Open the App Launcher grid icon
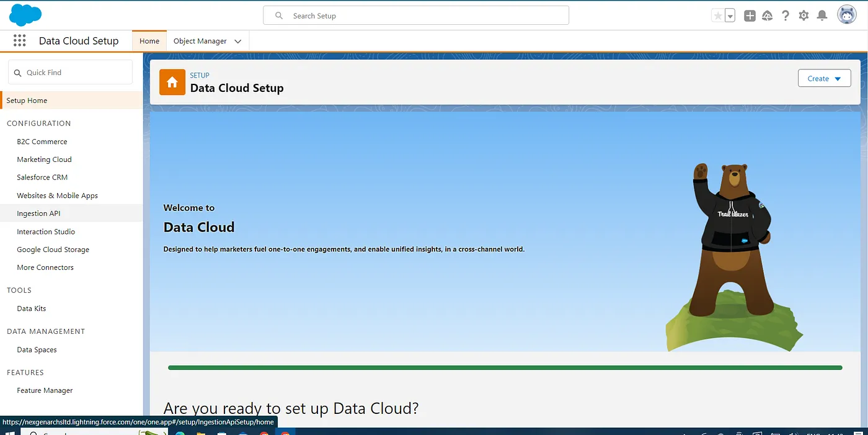The image size is (868, 435). tap(19, 41)
